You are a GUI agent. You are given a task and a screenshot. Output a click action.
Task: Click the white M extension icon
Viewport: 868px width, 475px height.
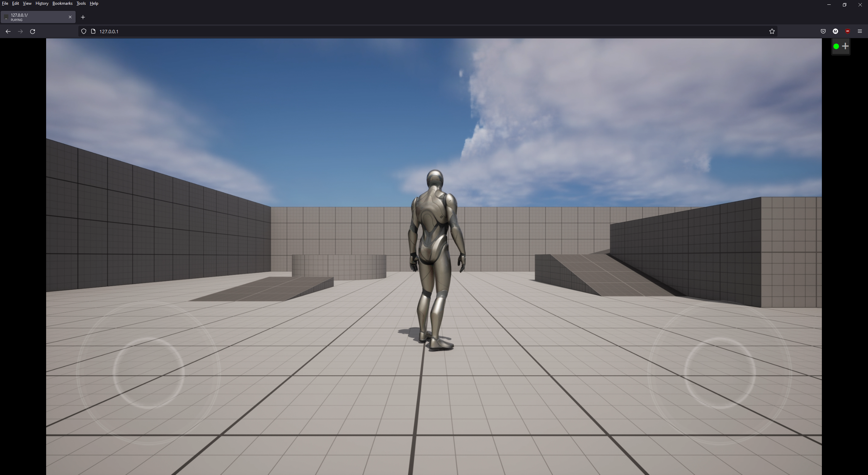coord(835,31)
